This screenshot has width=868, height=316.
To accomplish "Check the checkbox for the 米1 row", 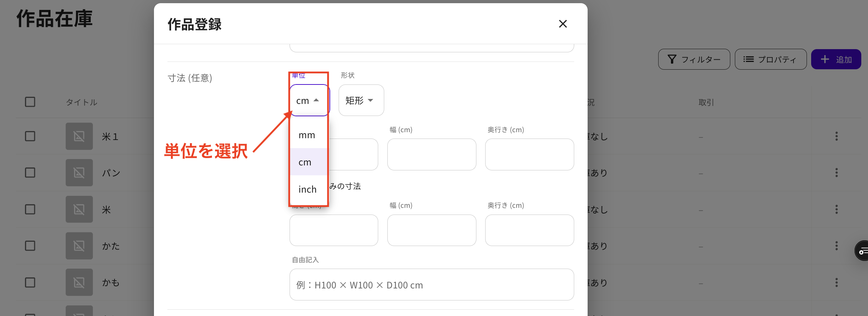I will pyautogui.click(x=30, y=136).
